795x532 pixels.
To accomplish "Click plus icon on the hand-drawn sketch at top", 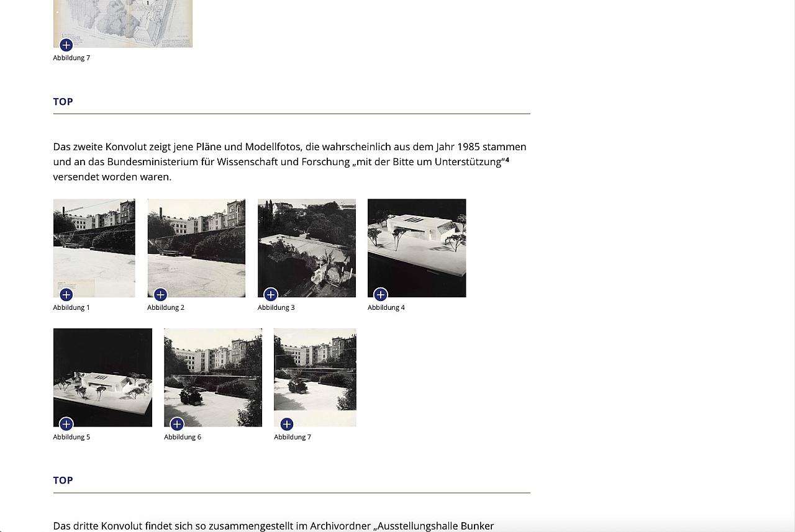I will click(66, 45).
